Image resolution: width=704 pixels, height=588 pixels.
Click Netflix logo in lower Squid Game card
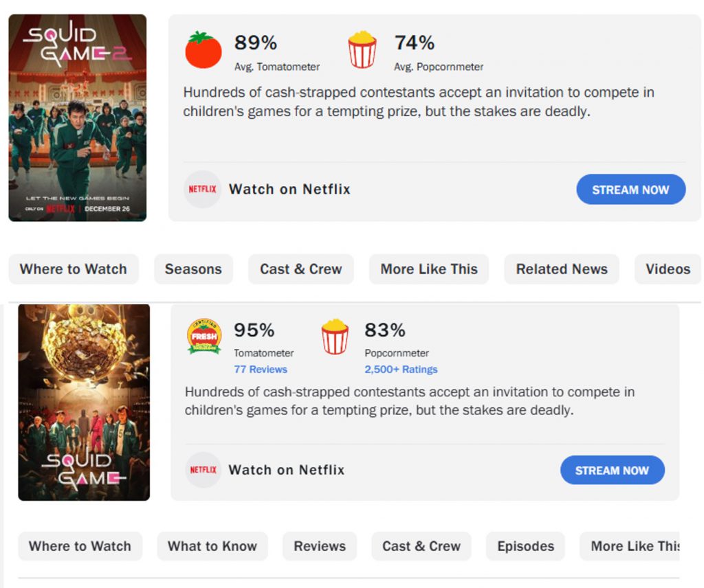pos(203,470)
